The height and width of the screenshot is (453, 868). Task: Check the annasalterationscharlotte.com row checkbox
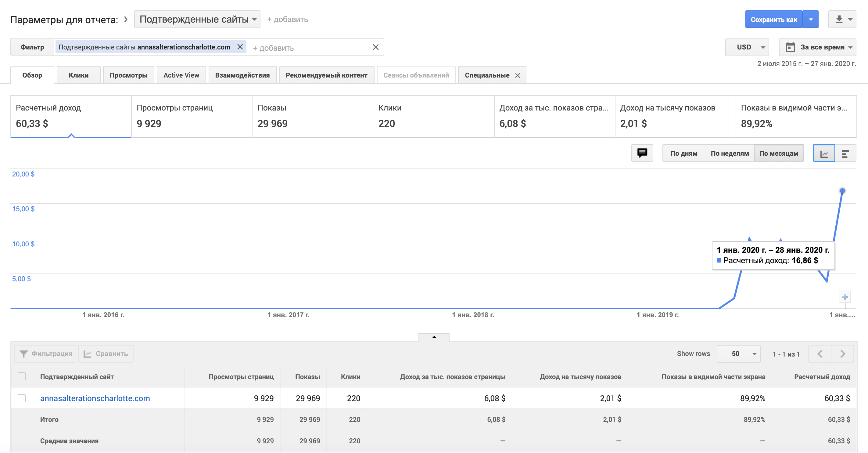22,398
